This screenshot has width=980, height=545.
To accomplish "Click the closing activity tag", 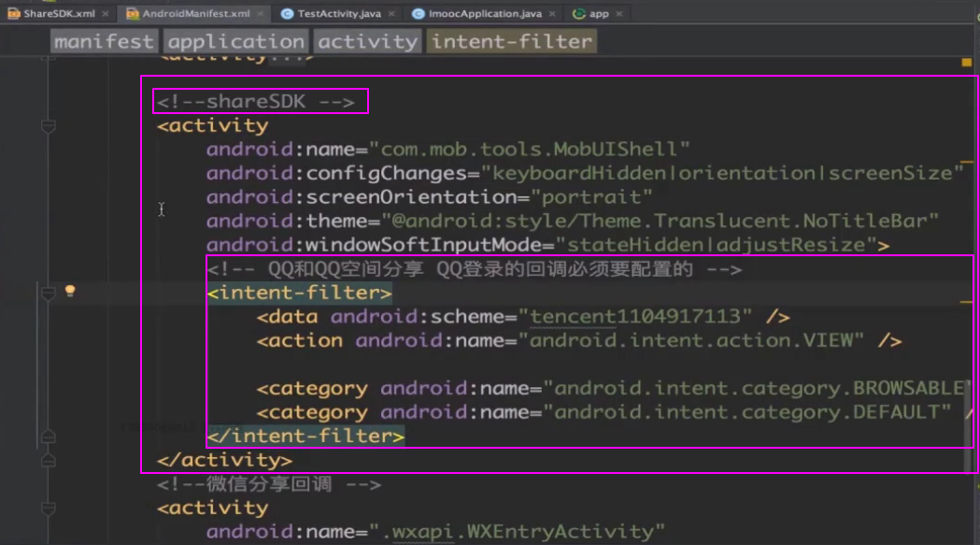I will (224, 460).
